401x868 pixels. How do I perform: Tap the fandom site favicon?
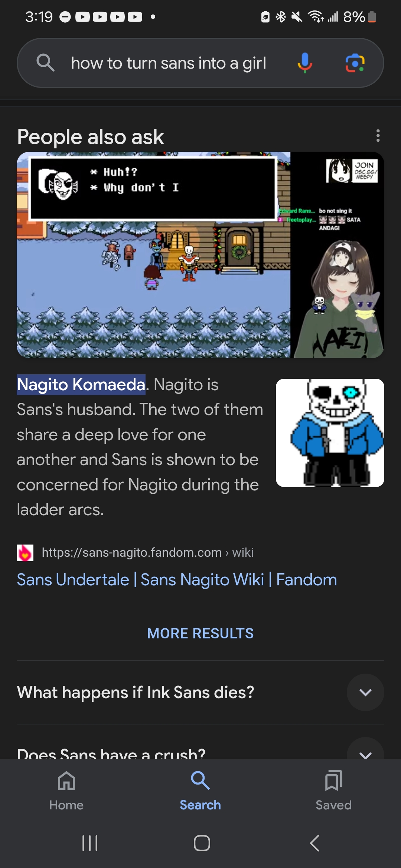pyautogui.click(x=25, y=553)
